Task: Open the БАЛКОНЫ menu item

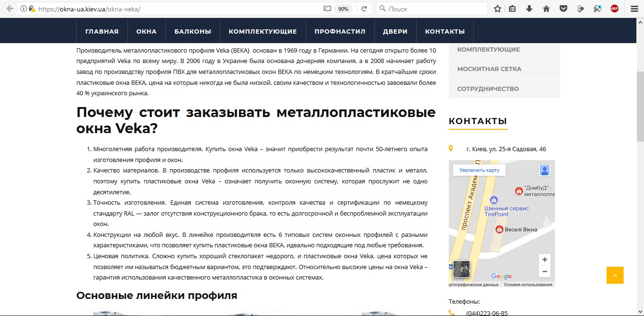Action: pos(192,31)
